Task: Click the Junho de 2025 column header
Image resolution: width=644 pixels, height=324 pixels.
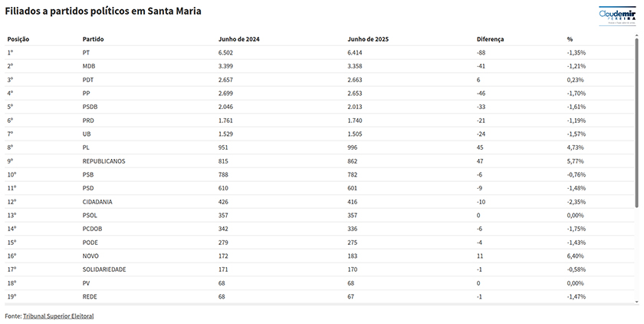Action: [368, 39]
